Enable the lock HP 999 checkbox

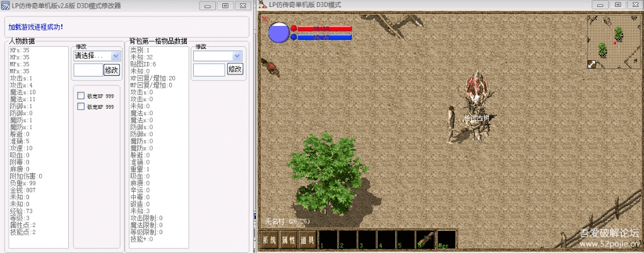coord(81,96)
